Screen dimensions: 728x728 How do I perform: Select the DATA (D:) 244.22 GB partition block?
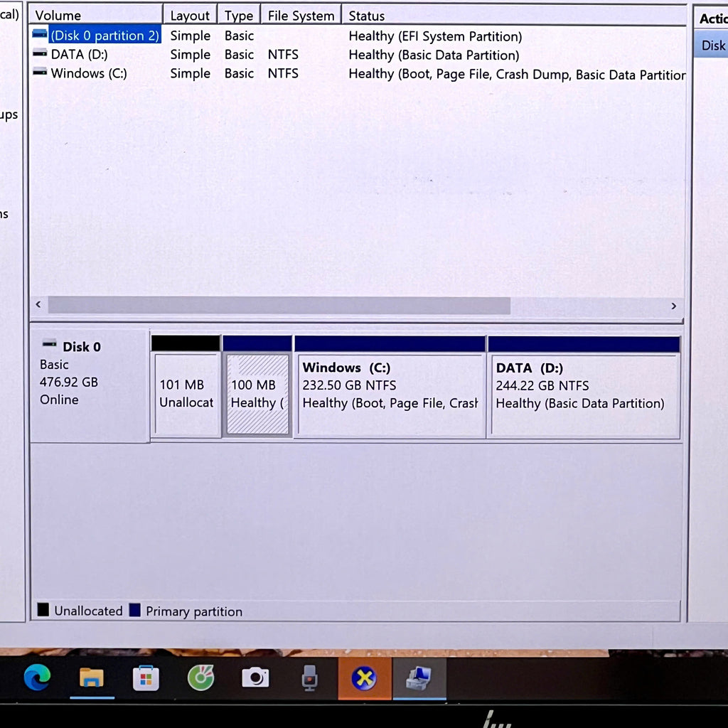click(584, 387)
